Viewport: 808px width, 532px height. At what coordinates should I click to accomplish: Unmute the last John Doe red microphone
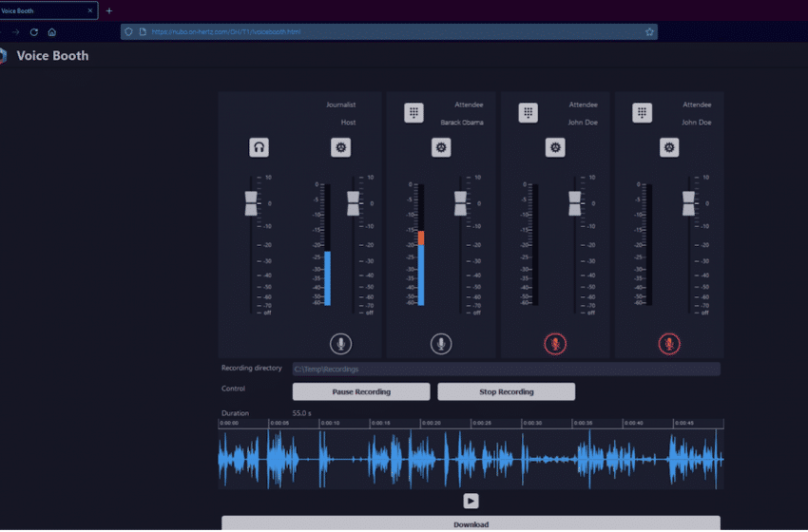click(669, 344)
